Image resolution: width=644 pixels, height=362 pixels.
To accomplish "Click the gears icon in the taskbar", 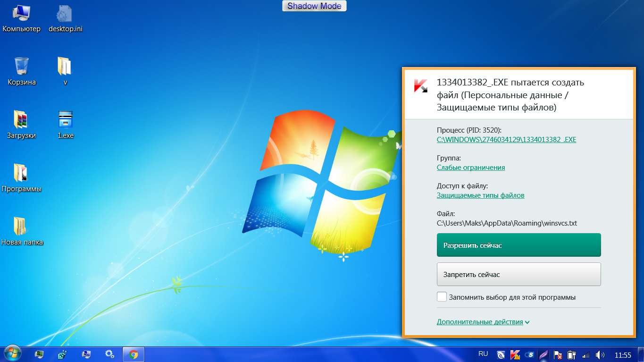I will (x=110, y=354).
